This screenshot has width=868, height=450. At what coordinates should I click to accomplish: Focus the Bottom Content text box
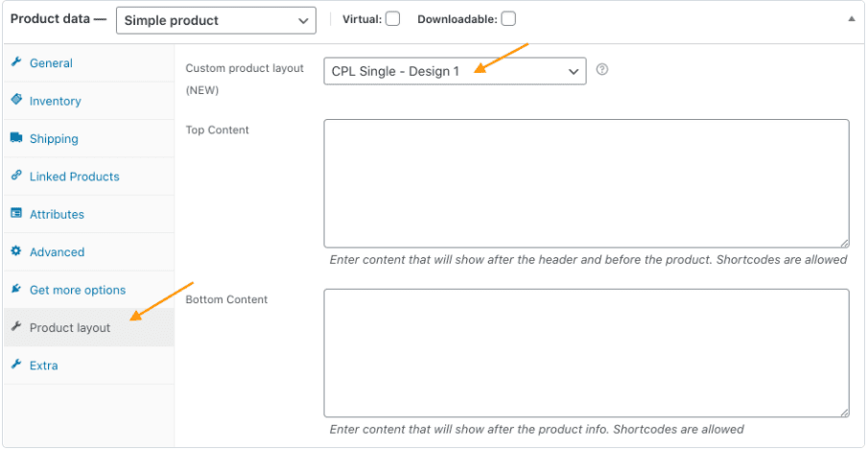pos(586,352)
